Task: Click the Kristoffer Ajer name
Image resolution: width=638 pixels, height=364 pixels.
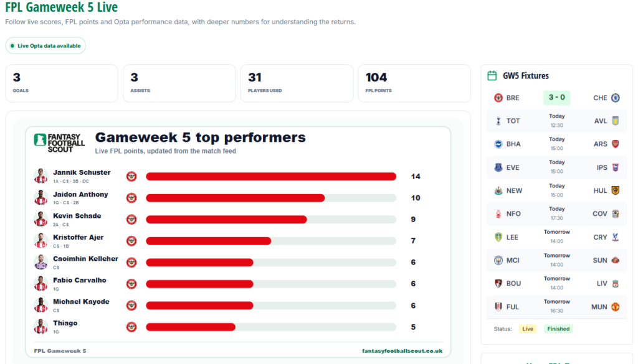Action: [78, 237]
